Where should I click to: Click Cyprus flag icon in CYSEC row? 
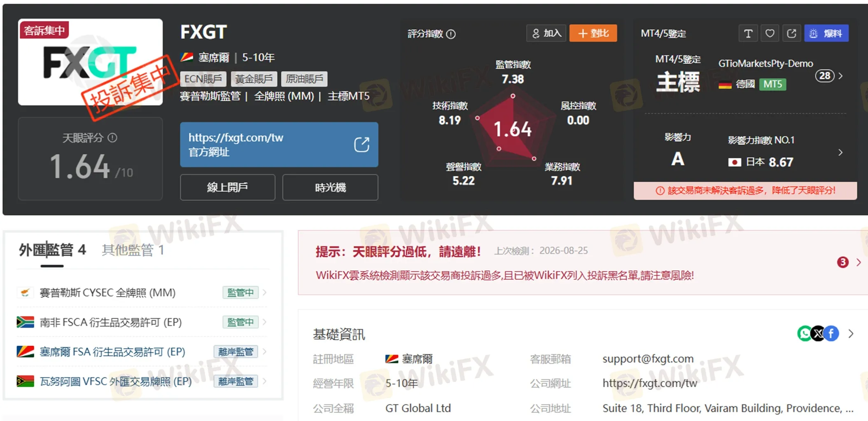pyautogui.click(x=25, y=293)
